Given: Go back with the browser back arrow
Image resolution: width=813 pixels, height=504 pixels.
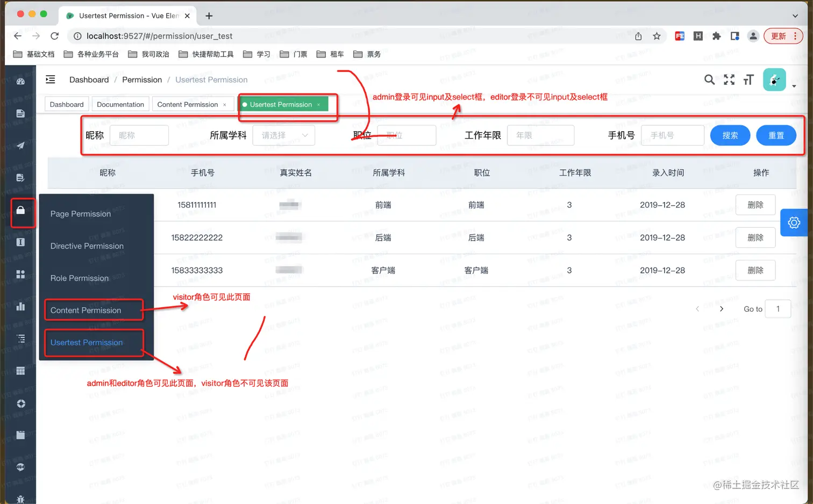Looking at the screenshot, I should (x=18, y=36).
